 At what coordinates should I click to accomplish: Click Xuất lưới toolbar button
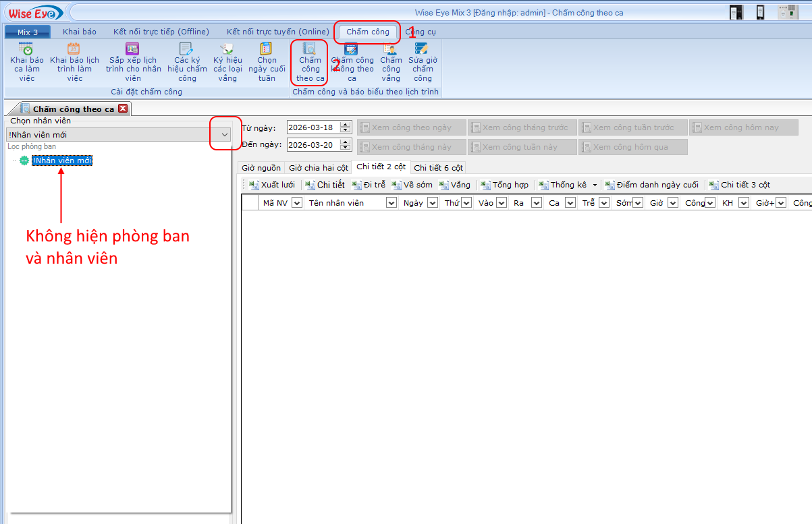tap(272, 185)
